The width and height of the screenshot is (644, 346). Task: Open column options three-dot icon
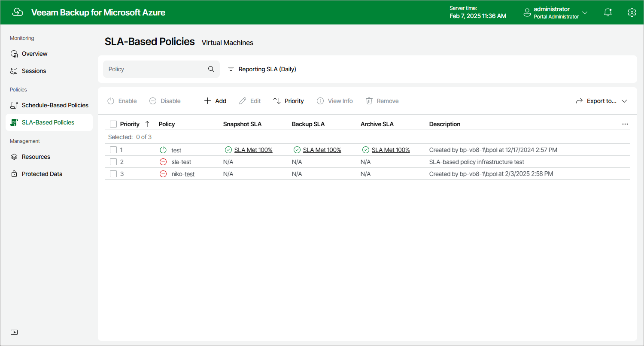625,124
